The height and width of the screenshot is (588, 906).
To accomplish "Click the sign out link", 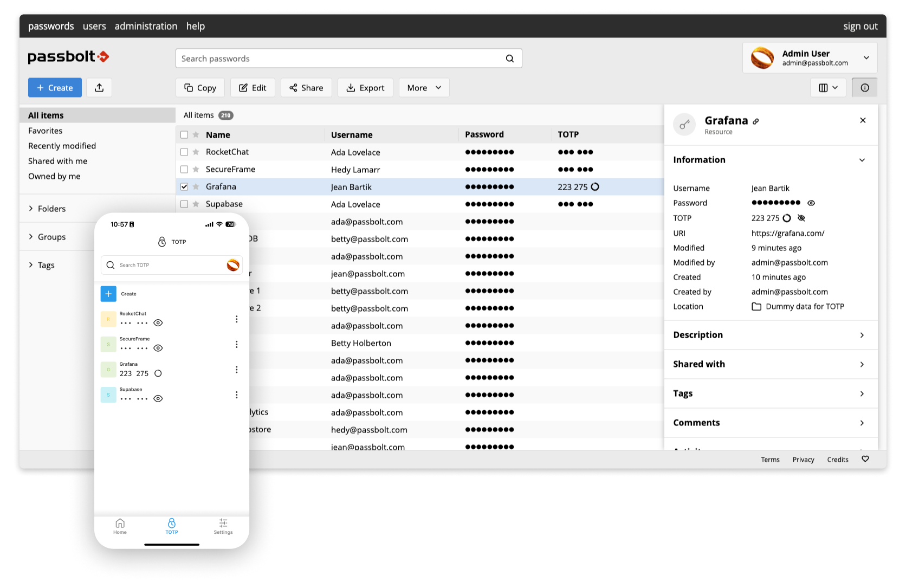I will [x=860, y=26].
